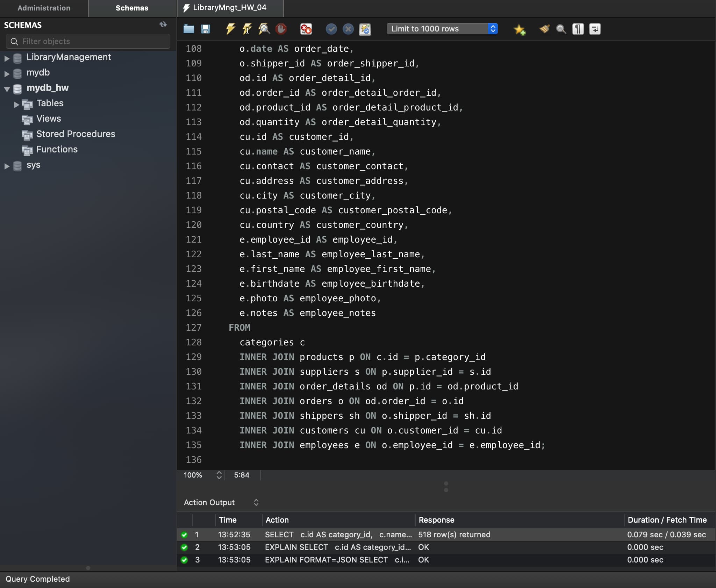The width and height of the screenshot is (716, 588).
Task: Click the commit changes green checkmark icon
Action: tap(331, 28)
